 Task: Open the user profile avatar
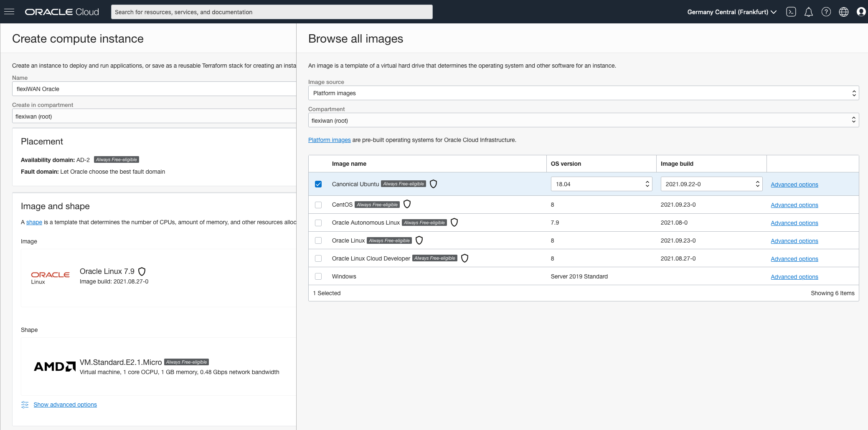coord(861,12)
